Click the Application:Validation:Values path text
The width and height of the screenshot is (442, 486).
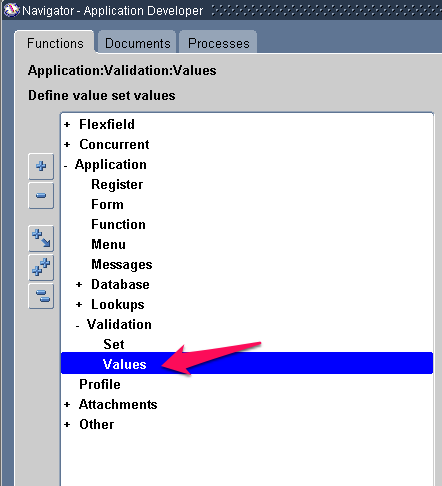tap(122, 71)
